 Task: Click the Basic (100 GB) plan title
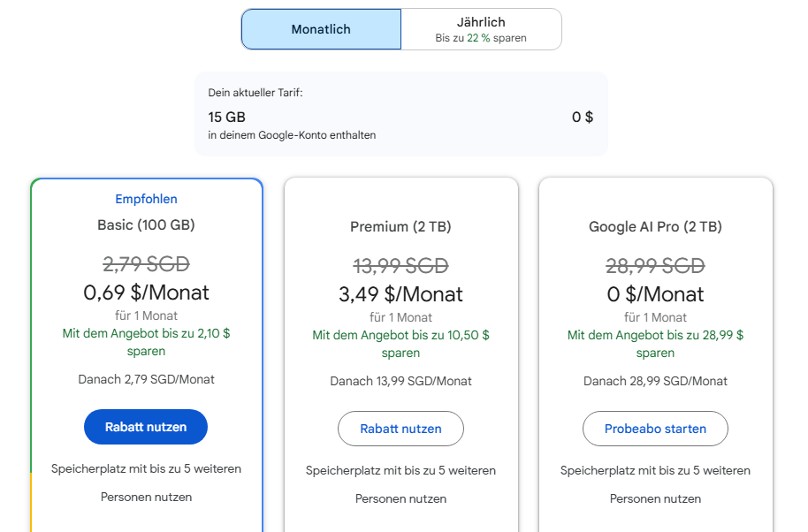click(x=146, y=225)
